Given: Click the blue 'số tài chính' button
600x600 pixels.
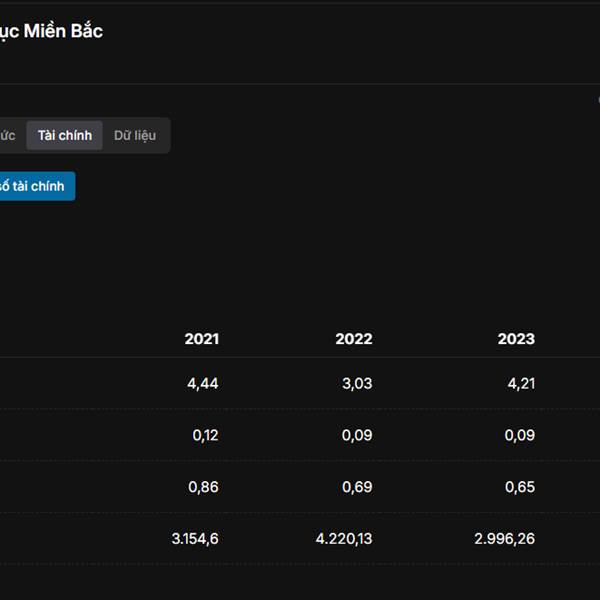Looking at the screenshot, I should pyautogui.click(x=34, y=186).
